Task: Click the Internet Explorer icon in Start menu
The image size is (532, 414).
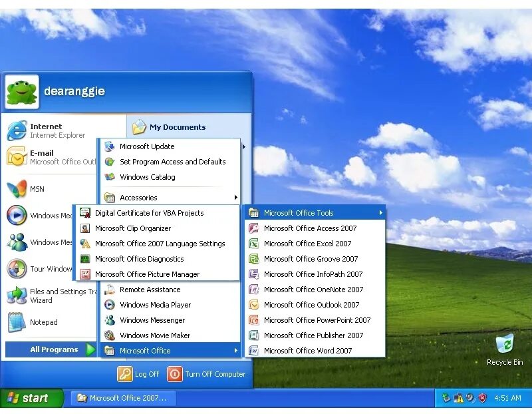Action: click(x=17, y=130)
